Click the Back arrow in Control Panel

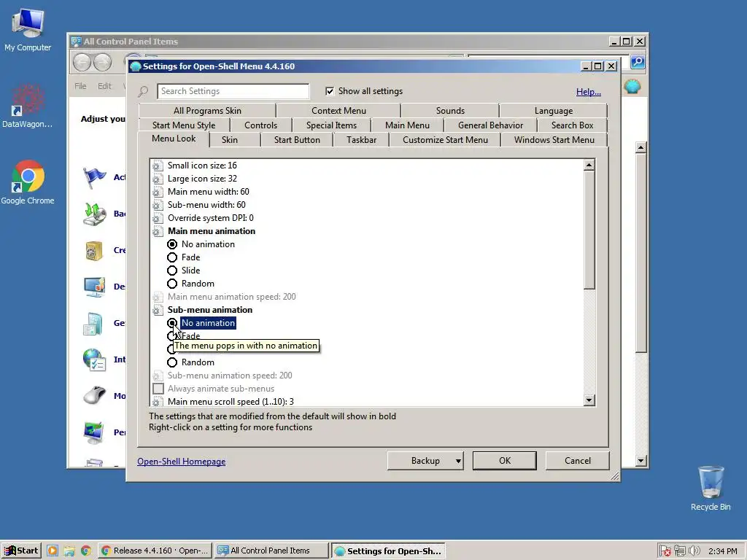click(x=82, y=62)
